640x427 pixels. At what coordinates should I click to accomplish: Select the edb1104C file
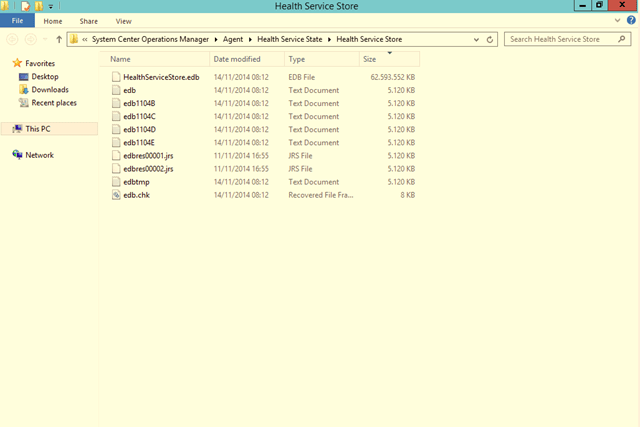pyautogui.click(x=139, y=116)
